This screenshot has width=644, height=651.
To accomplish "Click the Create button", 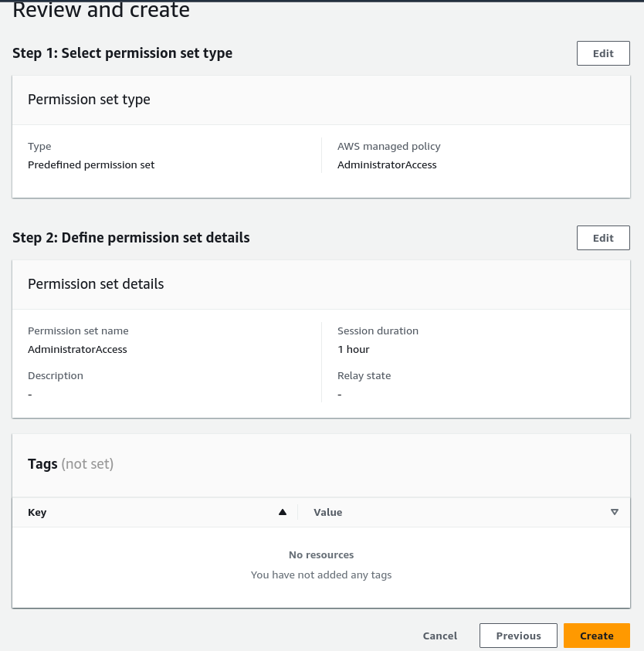I will click(596, 635).
